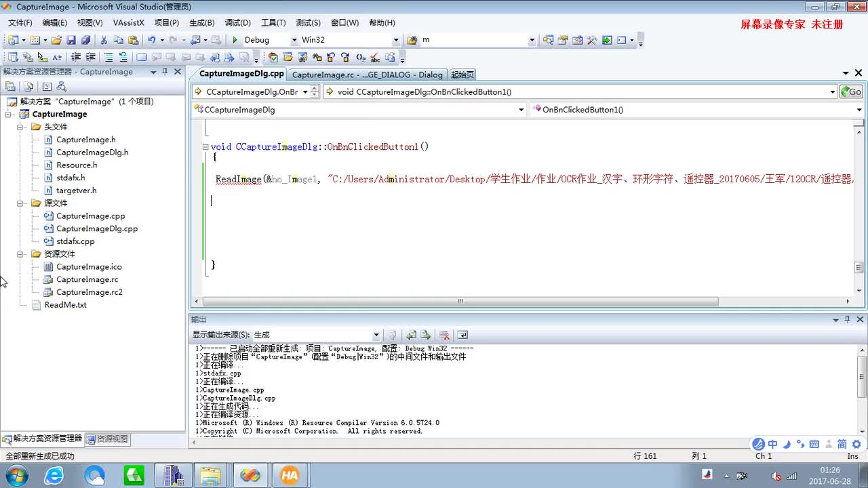Start debugging with the green play arrow
Viewport: 868px width, 488px height.
coord(235,40)
